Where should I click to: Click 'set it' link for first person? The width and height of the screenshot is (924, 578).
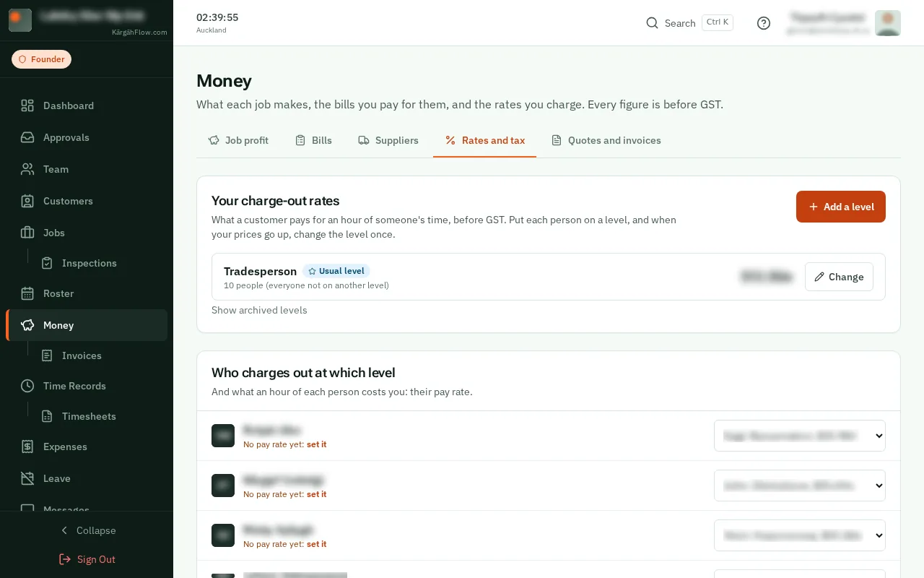pos(316,444)
